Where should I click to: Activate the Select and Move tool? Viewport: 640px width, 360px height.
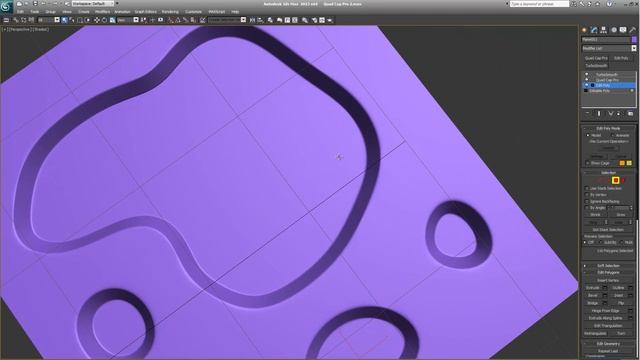click(97, 20)
